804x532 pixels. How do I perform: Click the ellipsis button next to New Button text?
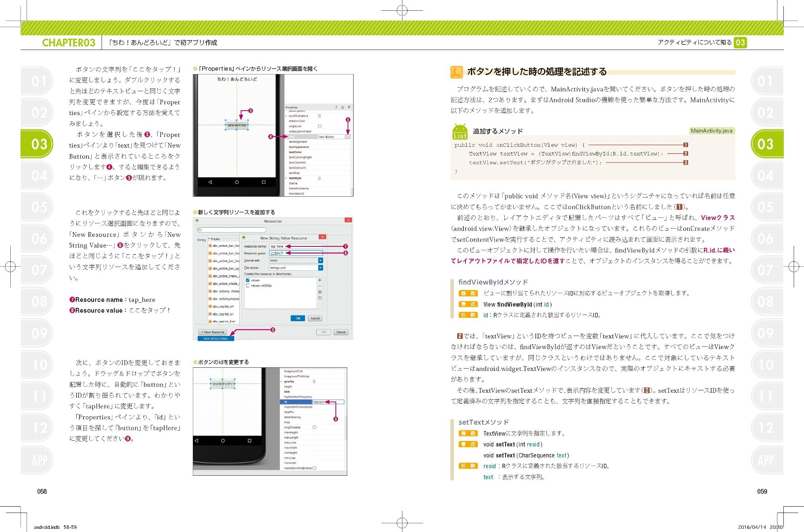[348, 136]
